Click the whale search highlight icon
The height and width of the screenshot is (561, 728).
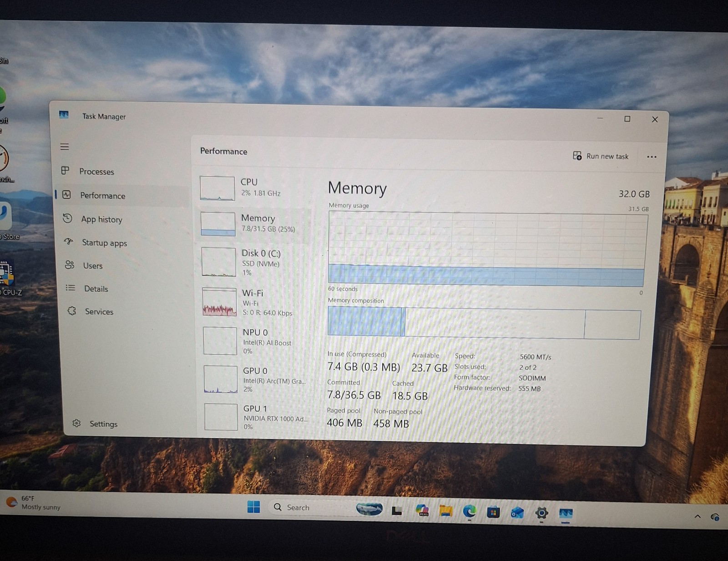tap(369, 509)
